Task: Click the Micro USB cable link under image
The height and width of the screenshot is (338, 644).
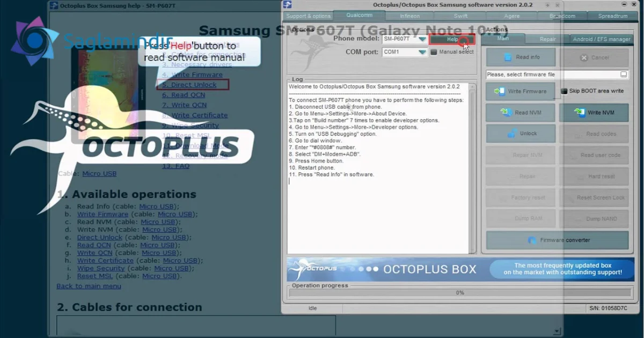Action: [x=99, y=174]
